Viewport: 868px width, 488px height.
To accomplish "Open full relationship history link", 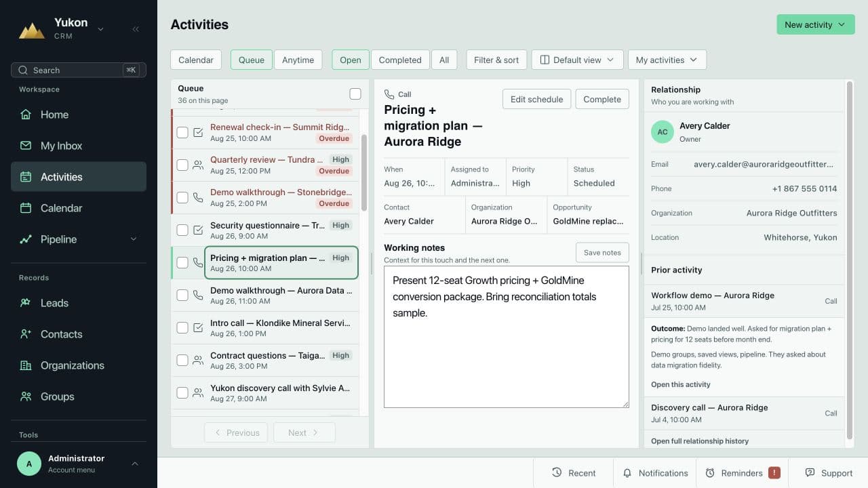I will 700,441.
